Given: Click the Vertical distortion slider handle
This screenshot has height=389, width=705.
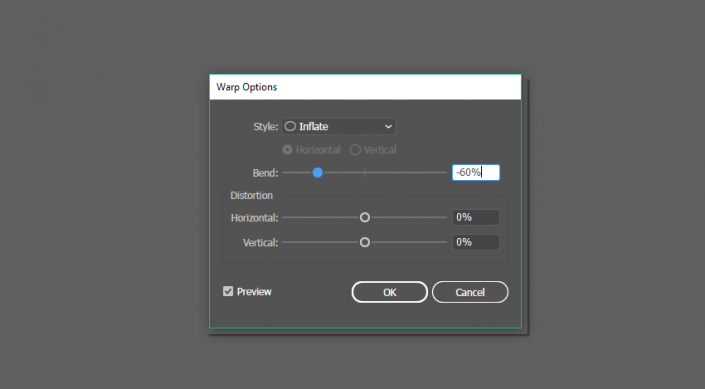Looking at the screenshot, I should click(x=365, y=242).
